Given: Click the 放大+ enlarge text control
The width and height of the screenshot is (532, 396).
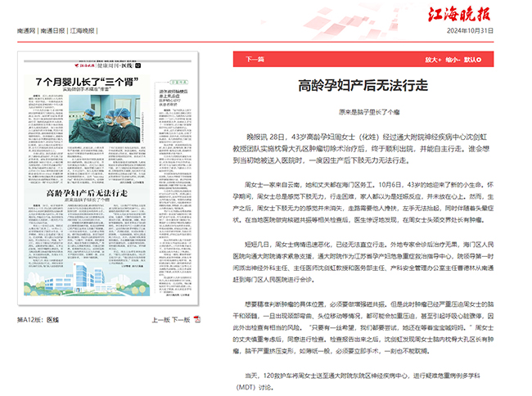Looking at the screenshot, I should tap(433, 60).
